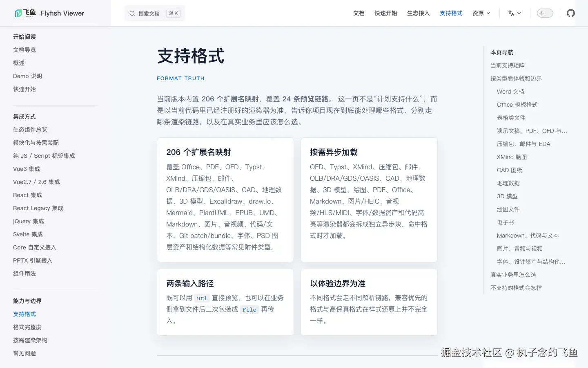588x368 pixels.
Task: Click the FORMAT TRUTH label
Action: pyautogui.click(x=180, y=79)
